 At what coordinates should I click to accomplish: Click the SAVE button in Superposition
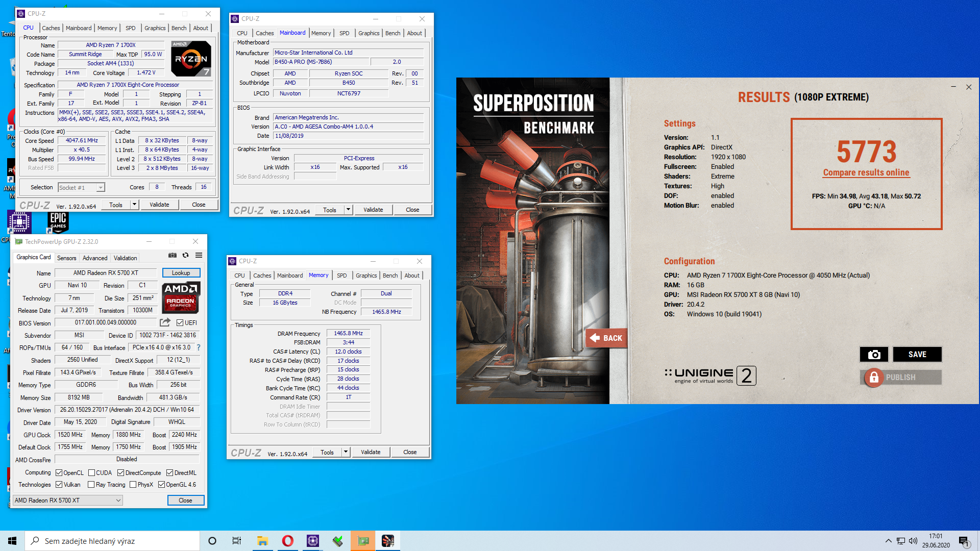[917, 354]
